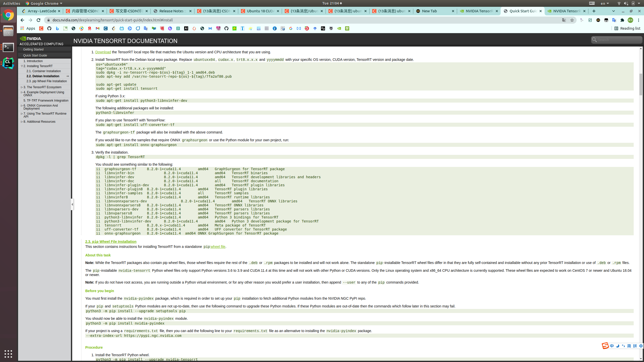Collapse the Installing TensorRT tree node
Viewport: 644px width, 362px height.
(22, 66)
